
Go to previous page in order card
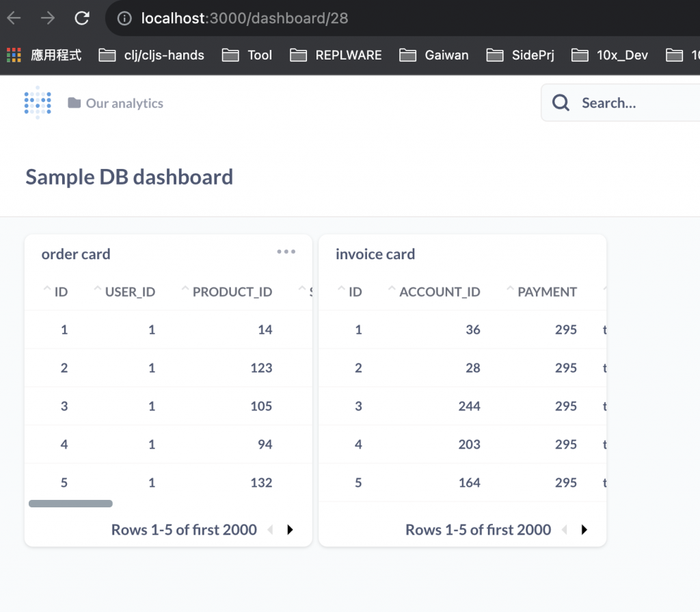coord(270,529)
